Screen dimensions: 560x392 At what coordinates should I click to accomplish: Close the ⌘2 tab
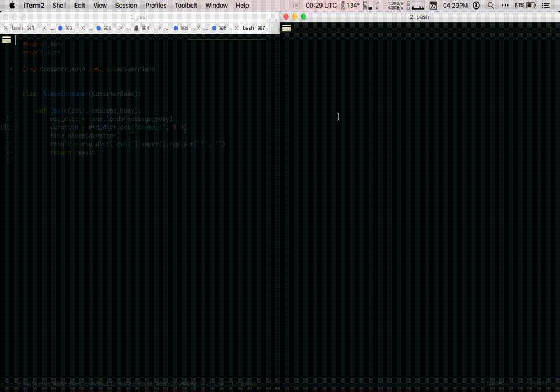pyautogui.click(x=44, y=28)
